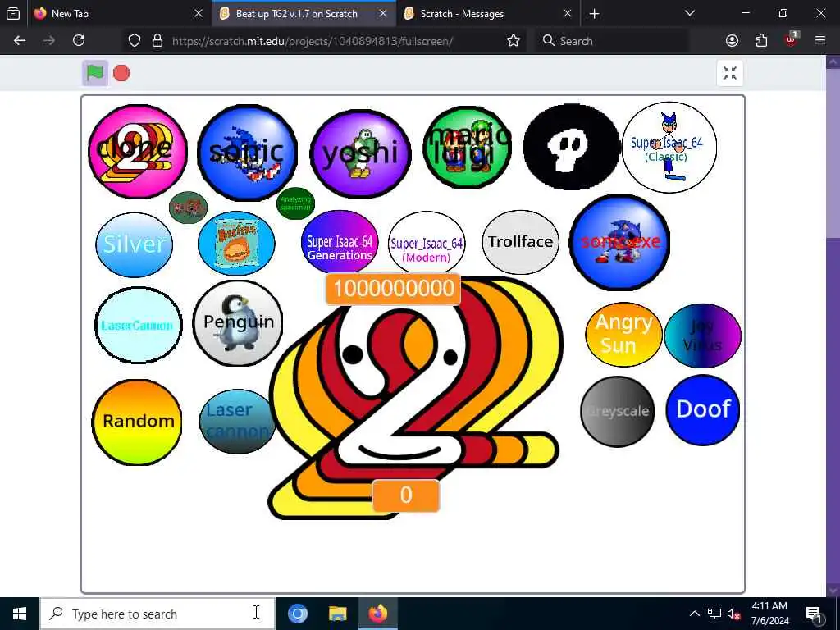Go back to previous page
Screen dimensions: 840x630
click(x=20, y=41)
